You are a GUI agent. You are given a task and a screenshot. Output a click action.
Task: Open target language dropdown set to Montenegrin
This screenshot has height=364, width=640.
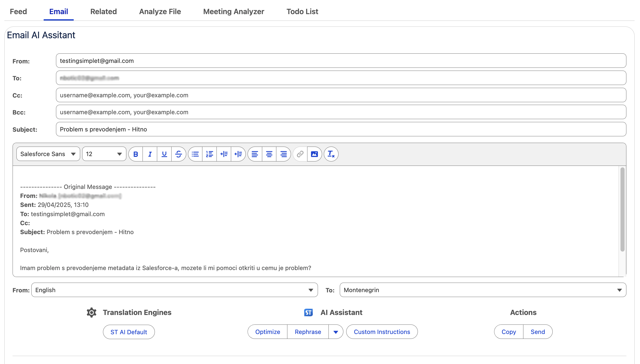pos(483,290)
